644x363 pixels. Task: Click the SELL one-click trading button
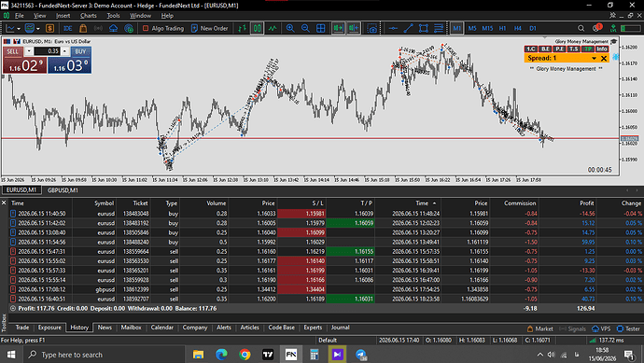point(13,51)
